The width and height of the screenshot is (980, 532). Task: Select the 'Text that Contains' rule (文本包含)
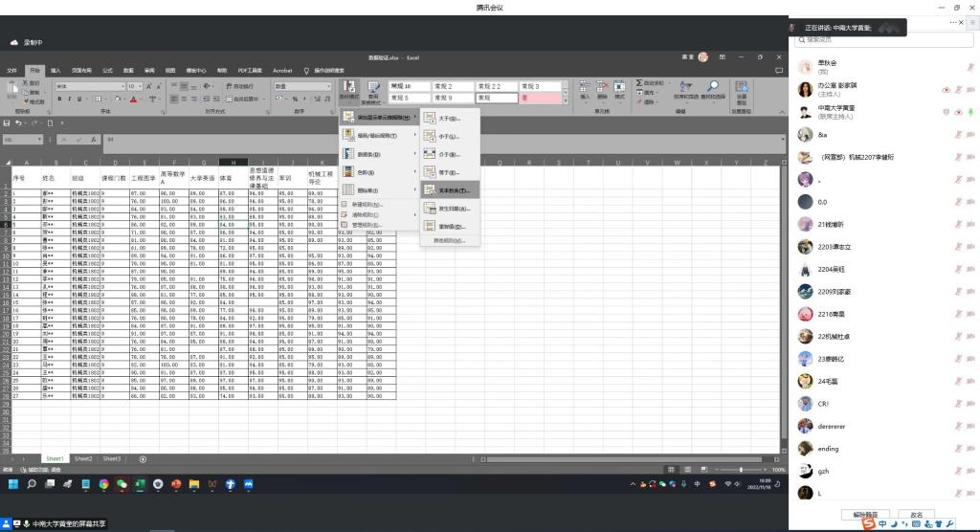point(451,190)
